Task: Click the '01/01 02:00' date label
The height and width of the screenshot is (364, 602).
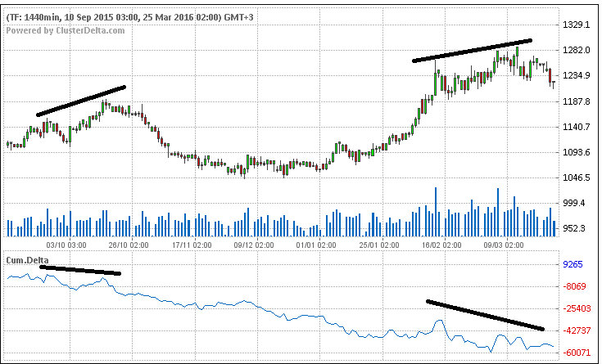Action: [316, 245]
